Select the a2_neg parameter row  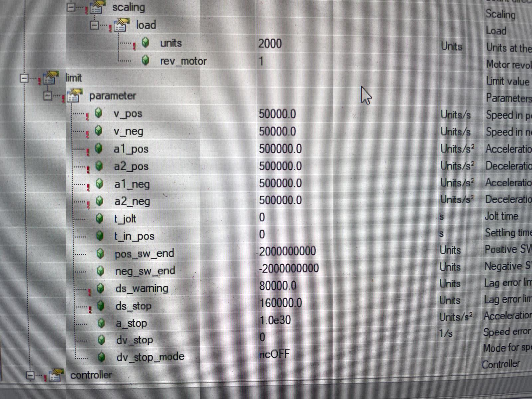266,200
